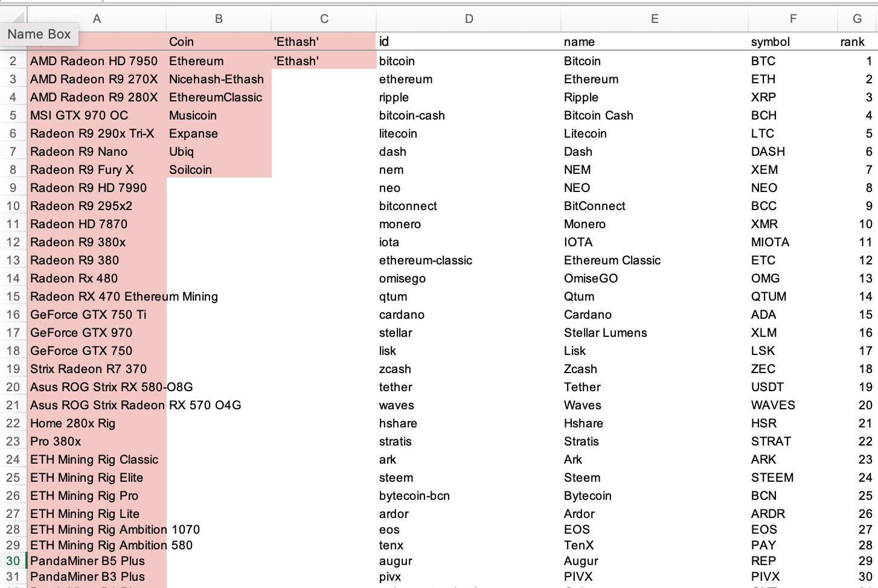
Task: Select cell 'Strix Radeon R7 370'
Action: coord(97,369)
